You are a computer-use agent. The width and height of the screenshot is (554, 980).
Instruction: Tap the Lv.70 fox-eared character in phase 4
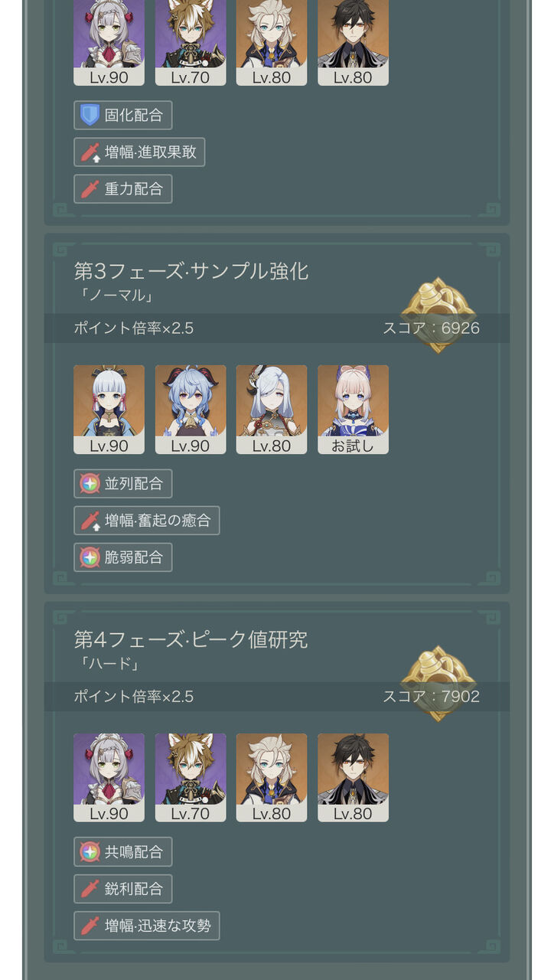pos(191,778)
